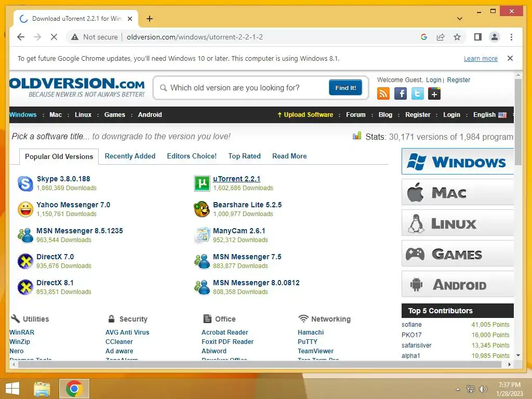Switch to the Recently Added tab

130,156
